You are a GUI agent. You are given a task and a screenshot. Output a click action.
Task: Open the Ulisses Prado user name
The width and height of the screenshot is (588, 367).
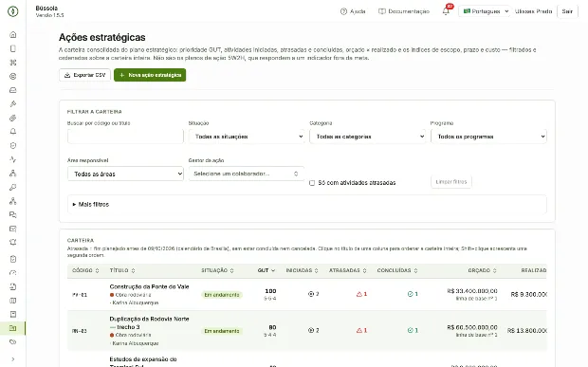pyautogui.click(x=533, y=11)
